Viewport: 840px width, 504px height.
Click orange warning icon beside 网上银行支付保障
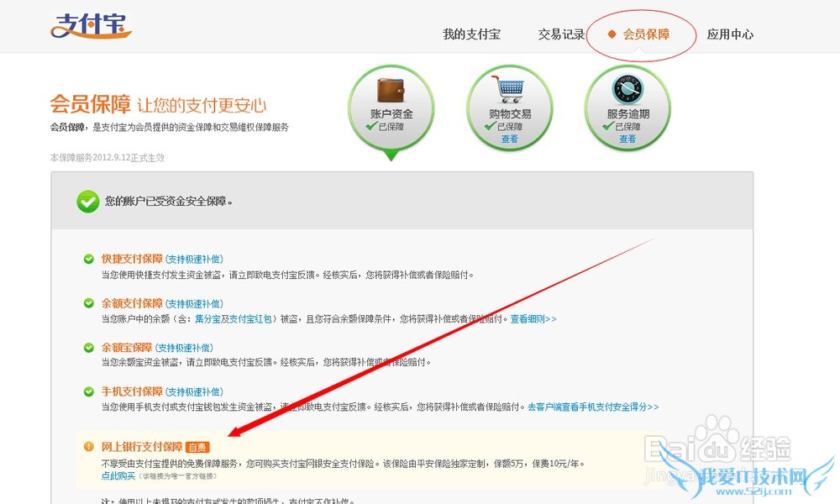pyautogui.click(x=89, y=447)
